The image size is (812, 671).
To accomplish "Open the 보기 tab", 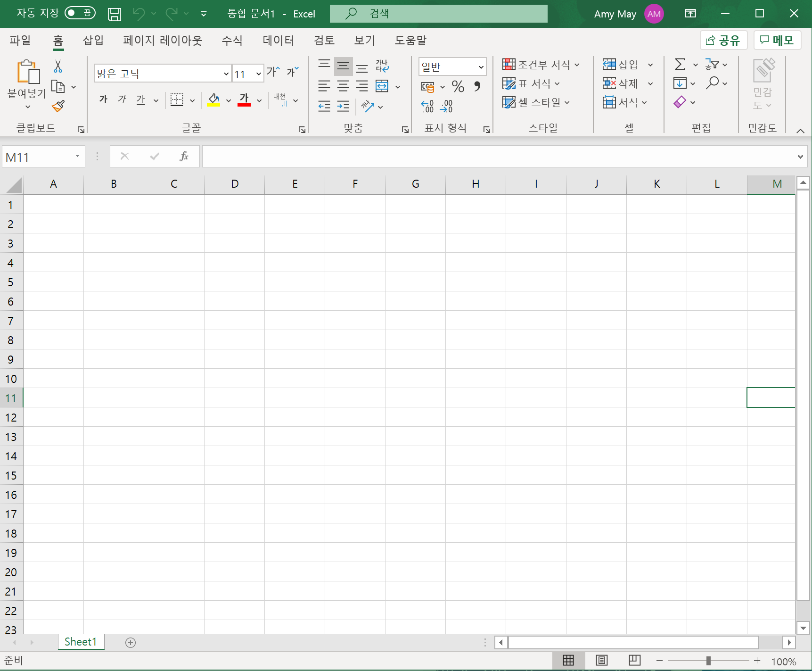I will point(364,41).
